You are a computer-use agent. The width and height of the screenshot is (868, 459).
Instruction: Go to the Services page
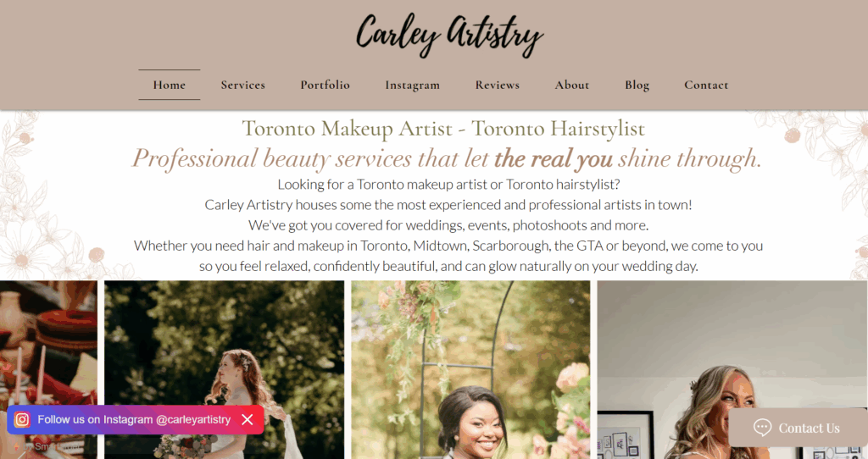[x=243, y=85]
